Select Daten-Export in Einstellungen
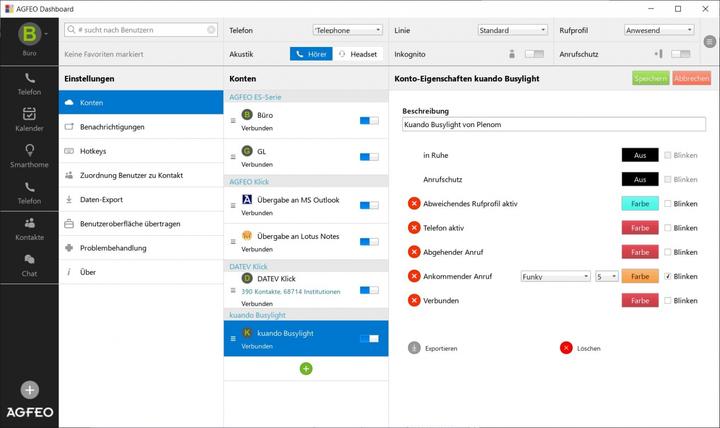Viewport: 720px width, 428px height. point(141,199)
